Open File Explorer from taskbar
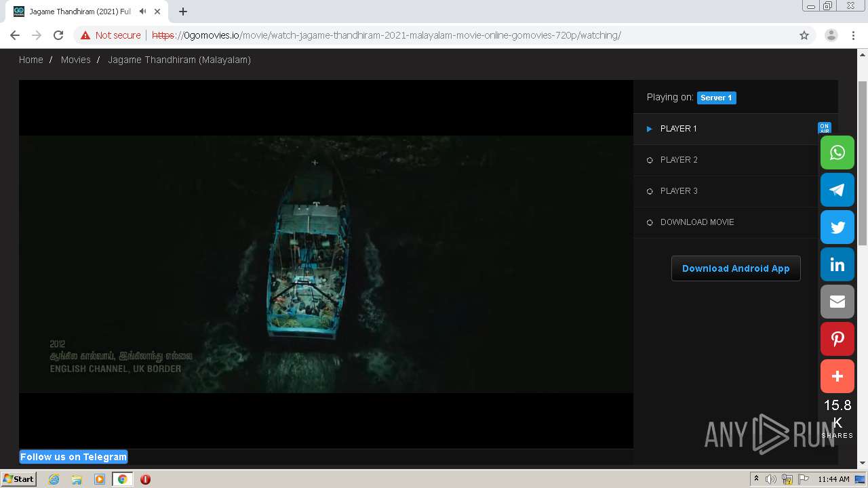Image resolution: width=868 pixels, height=488 pixels. (x=77, y=479)
